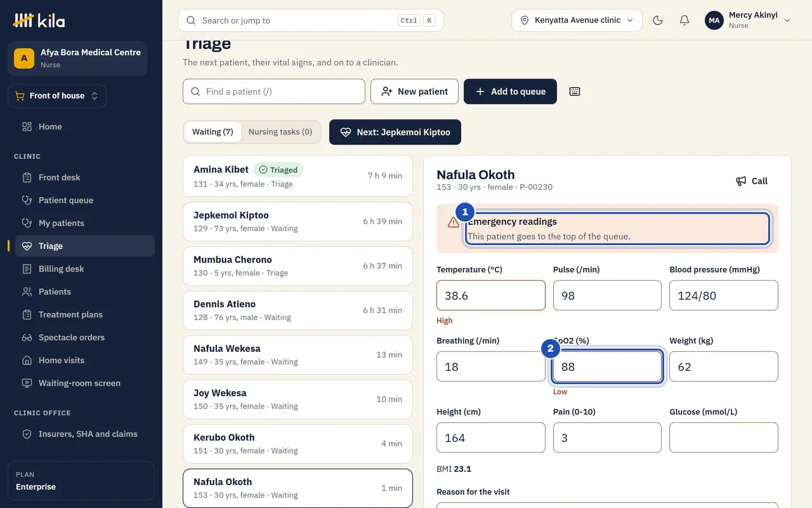Click the Kila logo
Viewport: 812px width, 508px height.
coord(39,20)
